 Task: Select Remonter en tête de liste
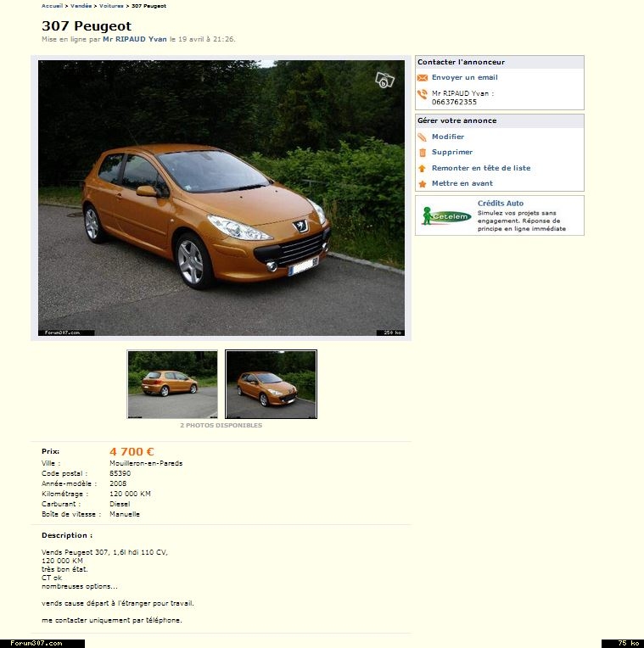(480, 168)
